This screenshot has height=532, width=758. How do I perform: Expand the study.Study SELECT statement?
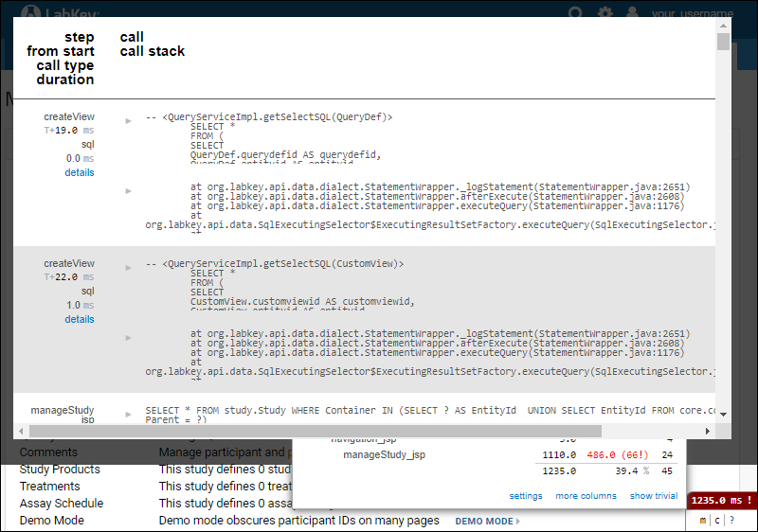128,415
